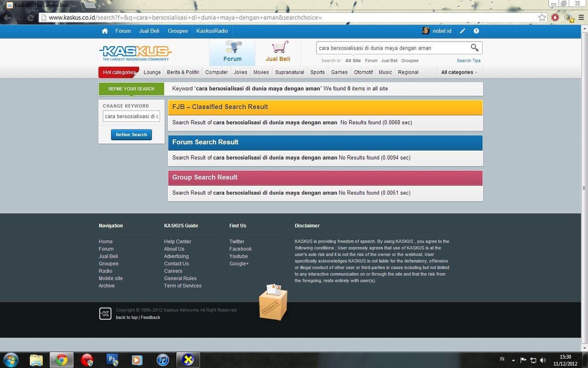Open help question mark icon
Viewport: 588px width, 368px height.
(x=476, y=31)
